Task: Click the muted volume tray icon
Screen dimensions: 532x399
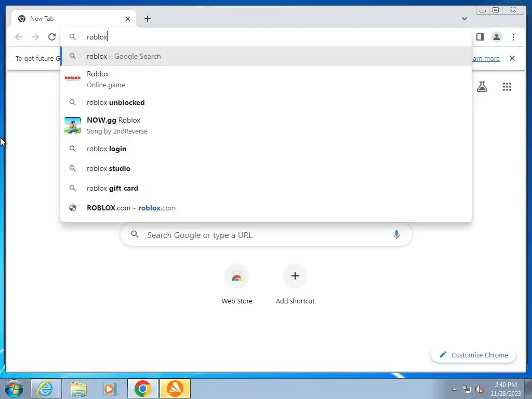Action: pos(480,390)
